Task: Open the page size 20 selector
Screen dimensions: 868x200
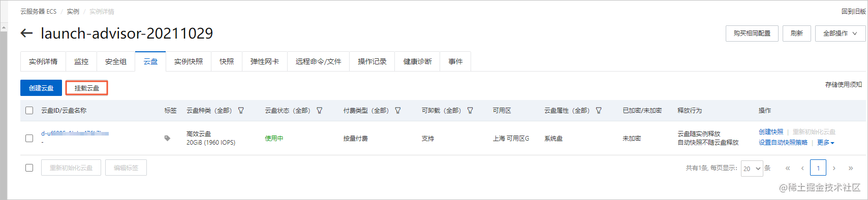Action: pos(752,168)
